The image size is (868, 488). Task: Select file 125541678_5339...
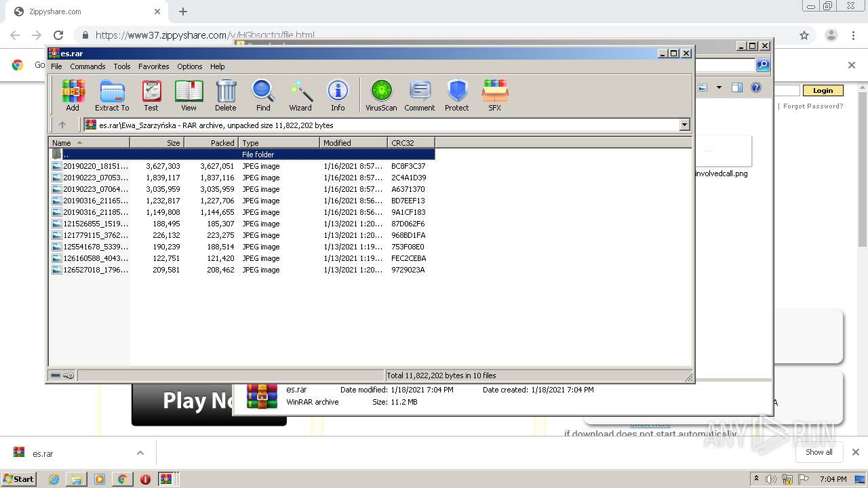point(242,247)
